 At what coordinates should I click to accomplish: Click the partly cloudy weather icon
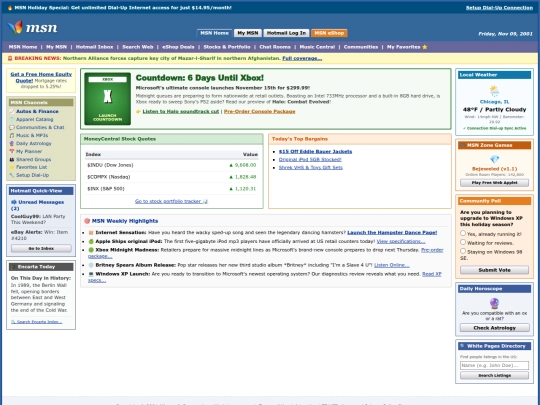494,91
